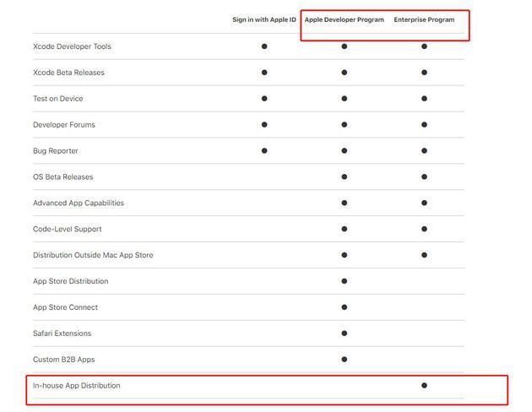Click the Enterprise Program dot for In-house App Distribution
This screenshot has width=532, height=412.
(x=424, y=385)
